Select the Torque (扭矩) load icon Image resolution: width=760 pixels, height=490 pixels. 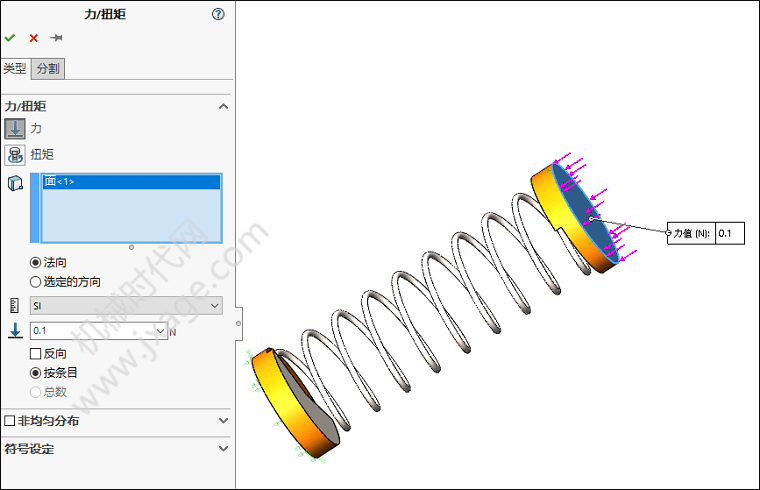coord(15,155)
